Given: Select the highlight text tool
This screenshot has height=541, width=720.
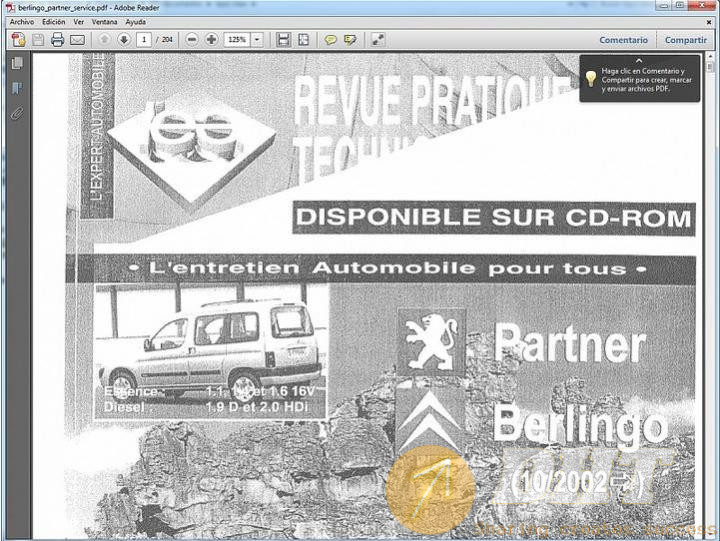Looking at the screenshot, I should 350,40.
